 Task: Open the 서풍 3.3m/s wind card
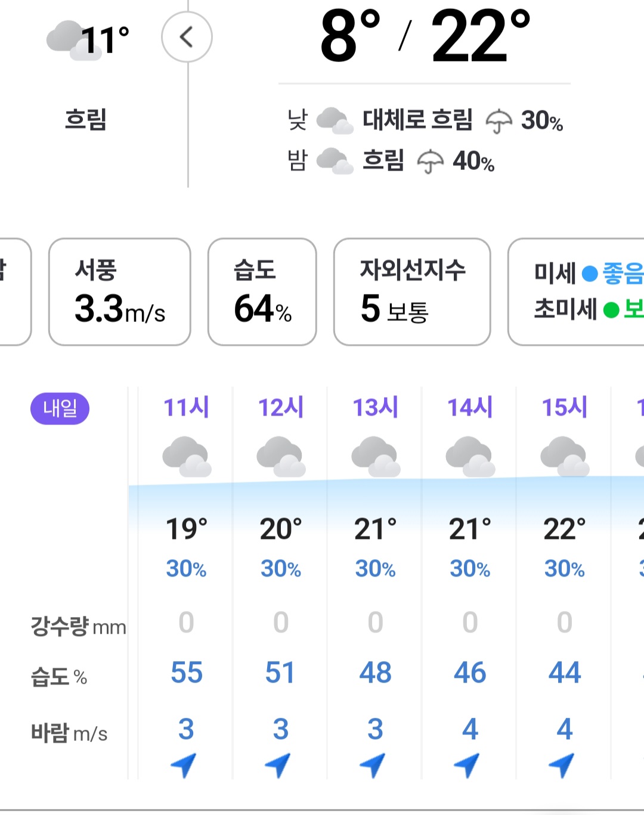(120, 292)
